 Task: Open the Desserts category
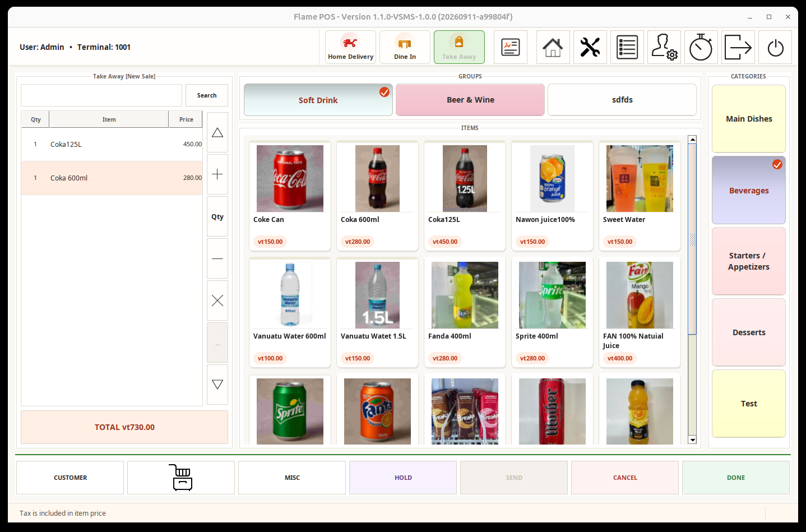749,332
